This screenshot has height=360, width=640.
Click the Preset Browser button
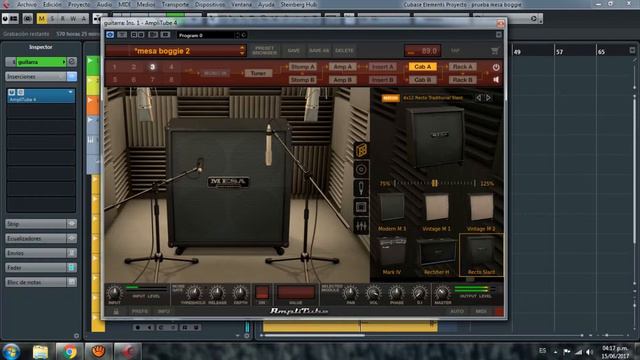[x=264, y=51]
